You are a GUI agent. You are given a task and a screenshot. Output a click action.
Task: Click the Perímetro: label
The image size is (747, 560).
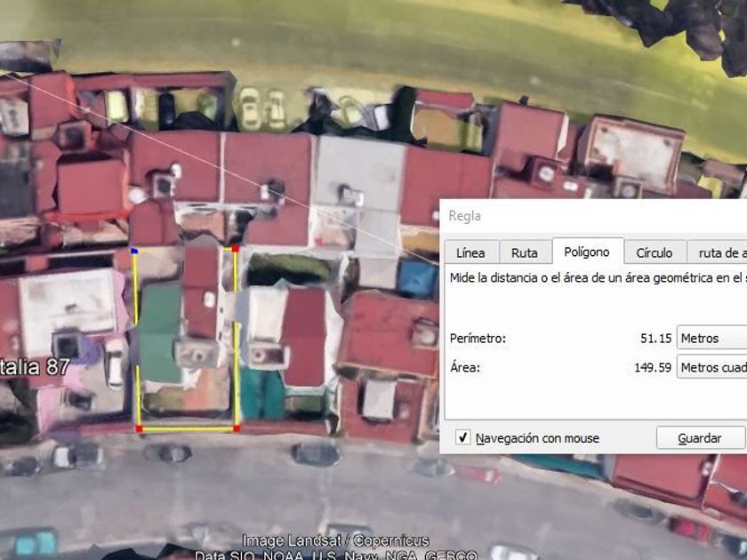[x=478, y=339]
